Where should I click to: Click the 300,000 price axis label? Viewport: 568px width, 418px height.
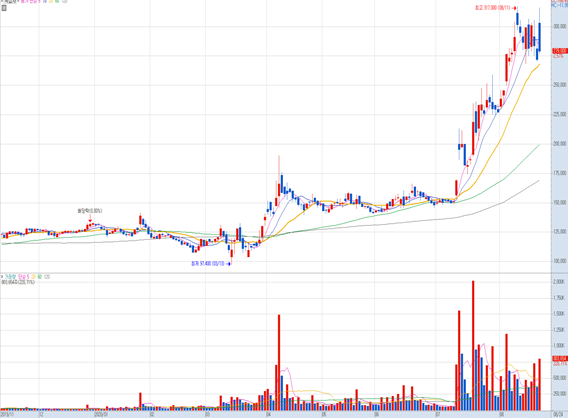tap(560, 26)
